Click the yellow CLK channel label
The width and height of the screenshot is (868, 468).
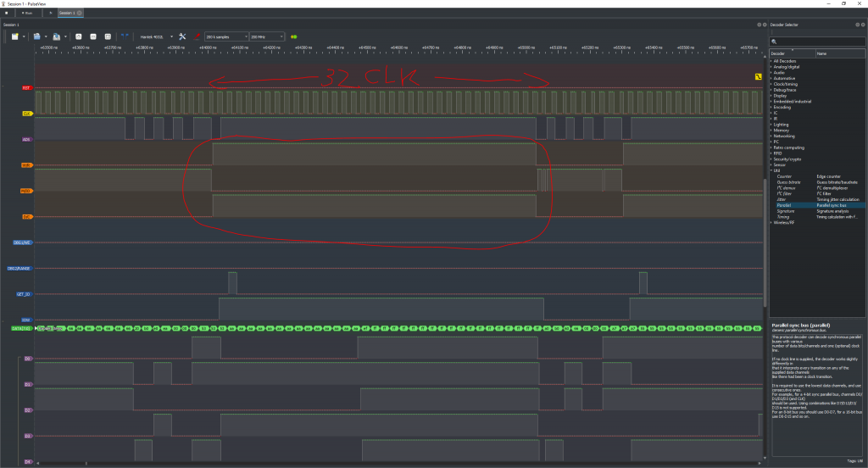click(x=27, y=114)
